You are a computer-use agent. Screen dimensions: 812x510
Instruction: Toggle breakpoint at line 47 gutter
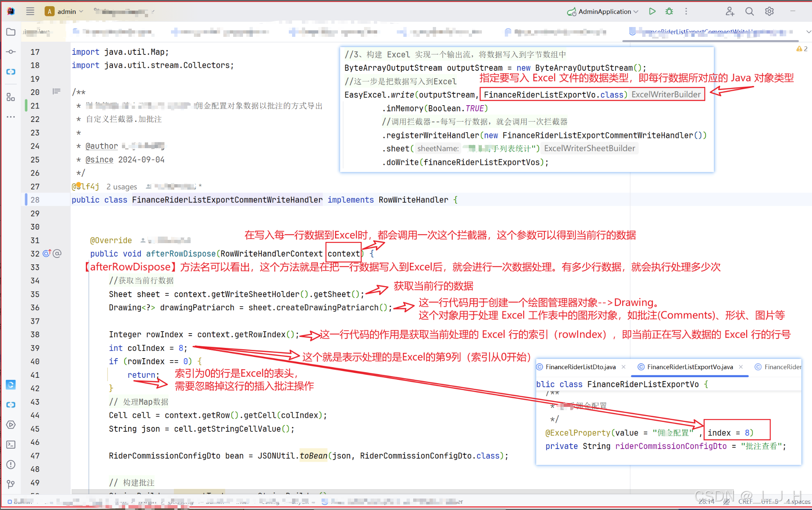(35, 456)
